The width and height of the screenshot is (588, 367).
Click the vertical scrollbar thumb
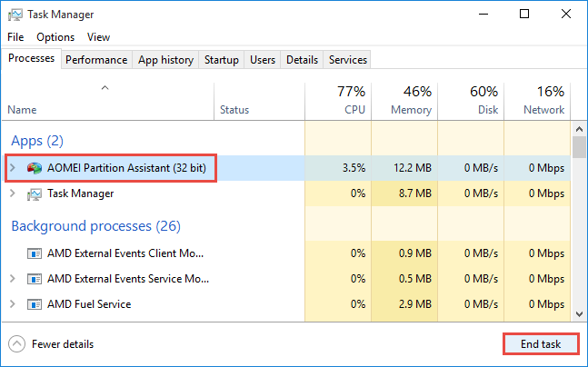pyautogui.click(x=580, y=147)
